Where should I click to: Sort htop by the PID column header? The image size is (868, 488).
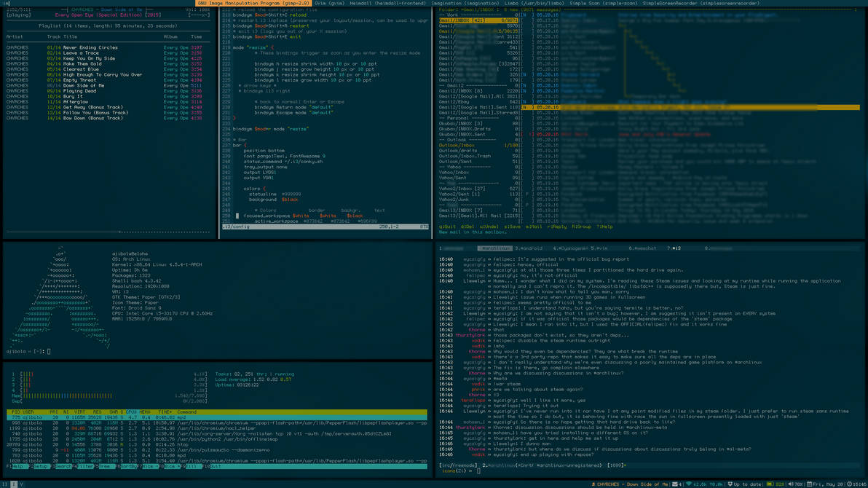click(15, 412)
